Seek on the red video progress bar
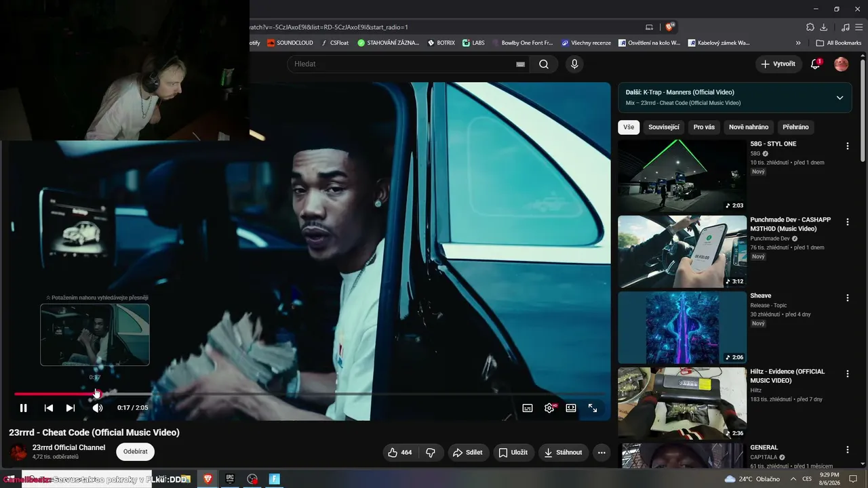 click(309, 394)
